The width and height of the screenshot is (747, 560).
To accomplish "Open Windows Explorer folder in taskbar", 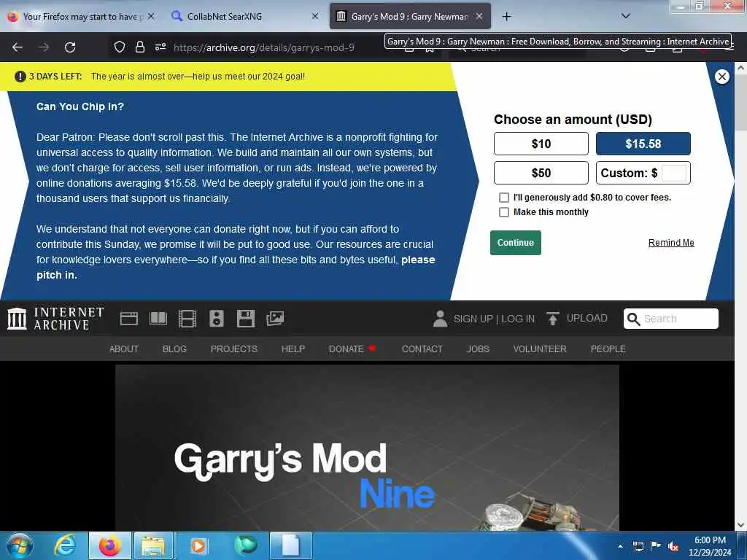I will [x=153, y=545].
